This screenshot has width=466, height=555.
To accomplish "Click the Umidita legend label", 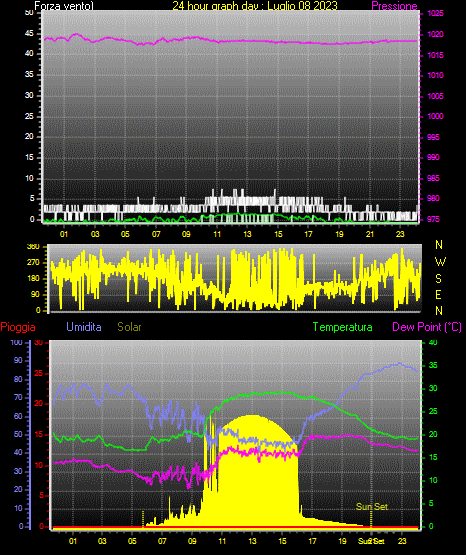I will point(84,327).
